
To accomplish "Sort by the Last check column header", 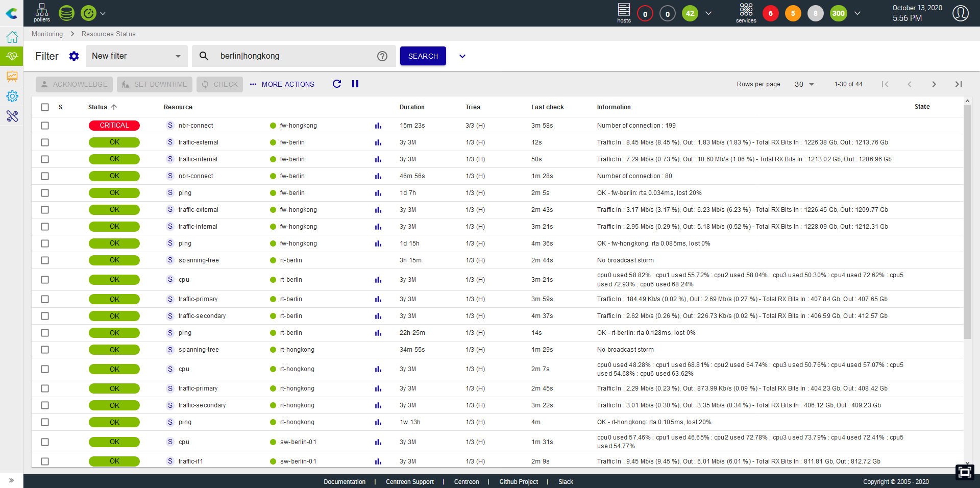I will 547,107.
